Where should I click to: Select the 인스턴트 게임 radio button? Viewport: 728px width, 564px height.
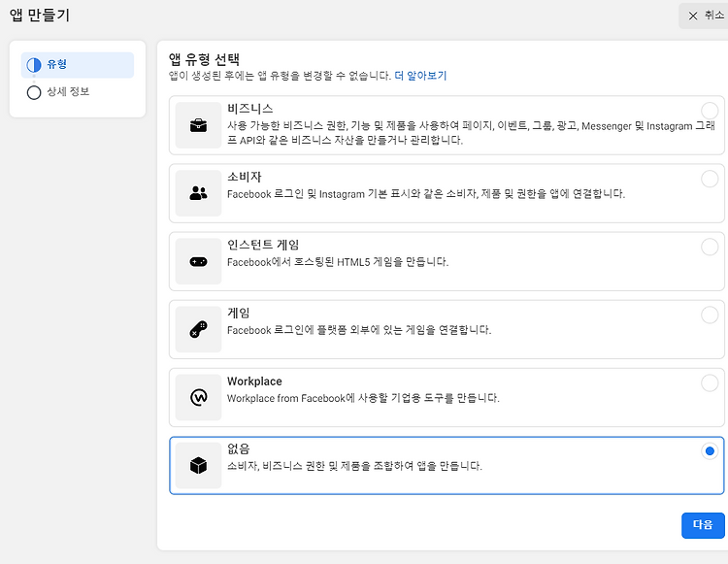pos(710,247)
